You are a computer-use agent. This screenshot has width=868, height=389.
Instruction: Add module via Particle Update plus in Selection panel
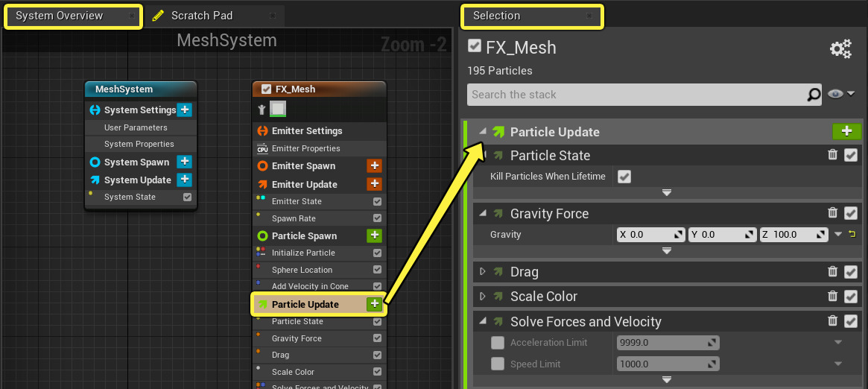(846, 131)
